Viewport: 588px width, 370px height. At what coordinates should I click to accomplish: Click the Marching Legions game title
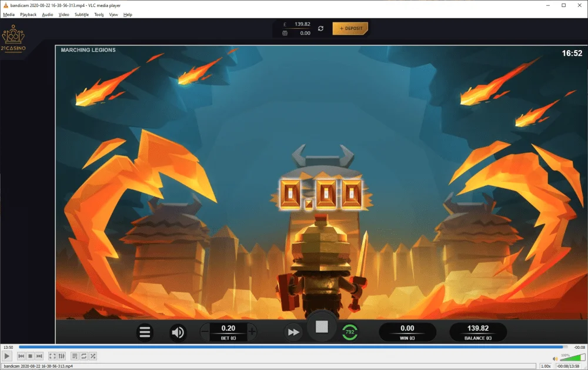pos(88,50)
